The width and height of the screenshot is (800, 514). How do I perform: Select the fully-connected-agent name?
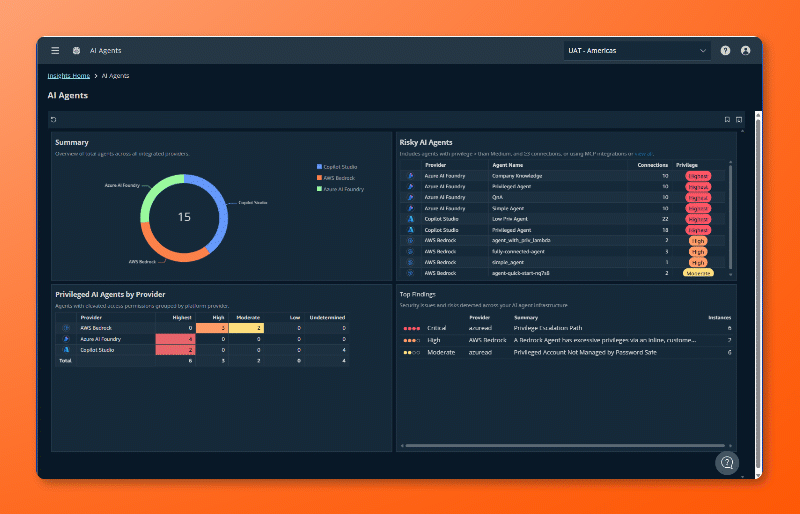coord(518,252)
